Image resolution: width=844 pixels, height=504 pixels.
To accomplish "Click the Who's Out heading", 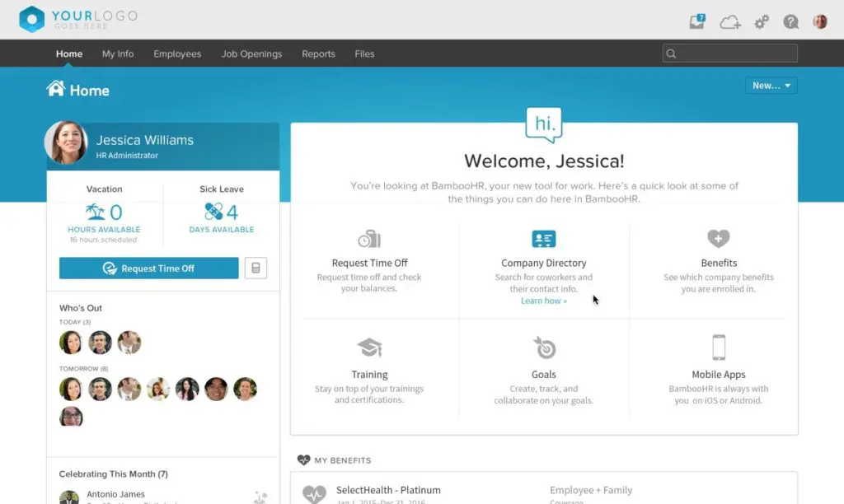I will [80, 308].
